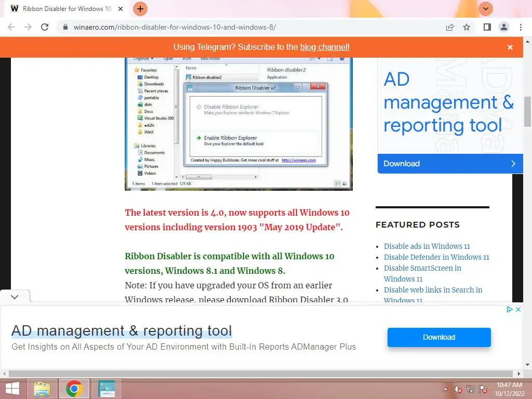Click the 'Note: If you have upgraded' paragraph
The width and height of the screenshot is (532, 399).
[236, 292]
